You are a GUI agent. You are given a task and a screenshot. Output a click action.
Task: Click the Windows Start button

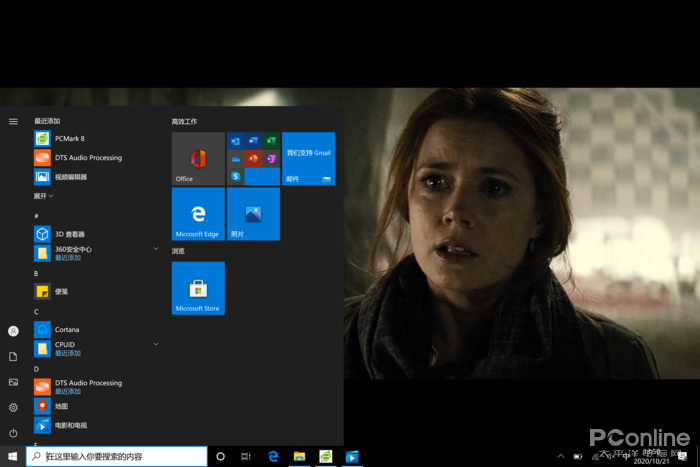click(12, 456)
